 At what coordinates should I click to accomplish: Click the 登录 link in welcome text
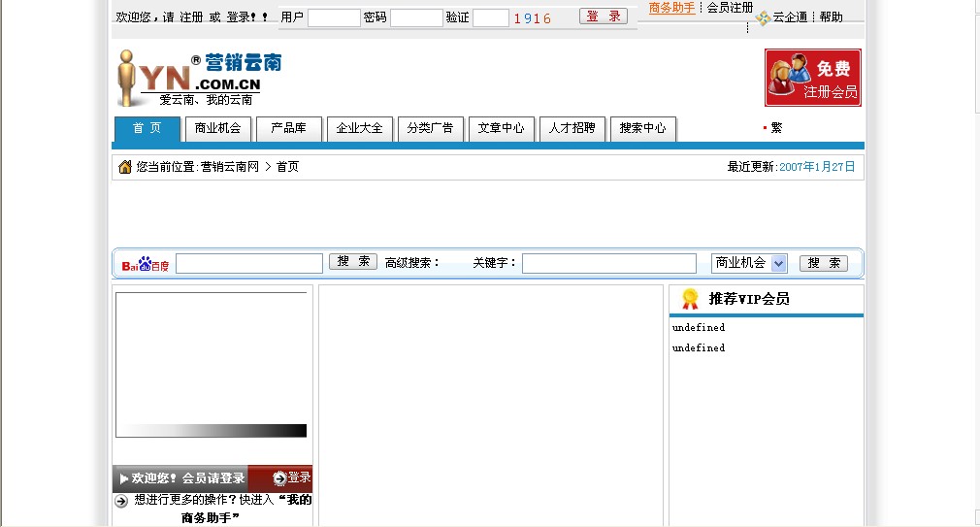tap(238, 17)
